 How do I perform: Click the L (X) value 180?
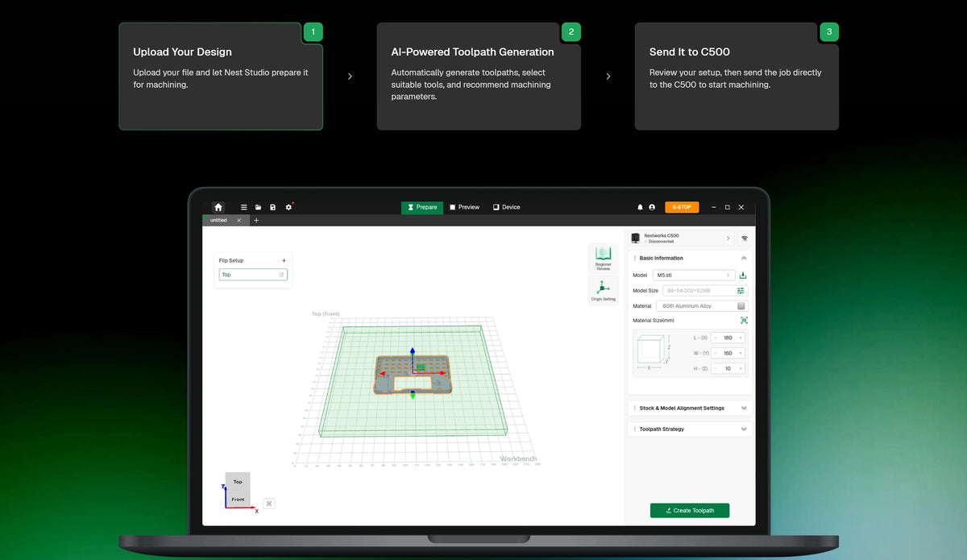click(x=728, y=338)
